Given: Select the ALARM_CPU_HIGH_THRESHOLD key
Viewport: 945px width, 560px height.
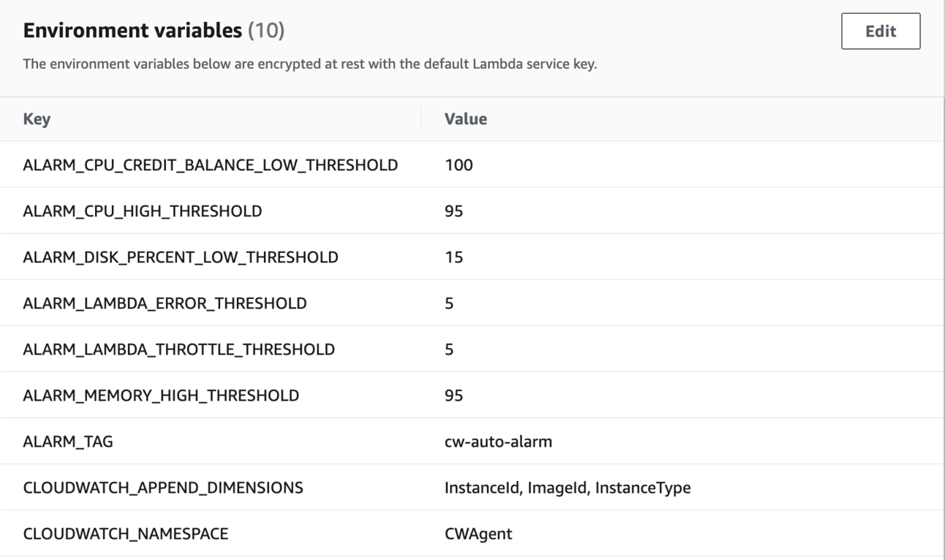Looking at the screenshot, I should tap(142, 211).
